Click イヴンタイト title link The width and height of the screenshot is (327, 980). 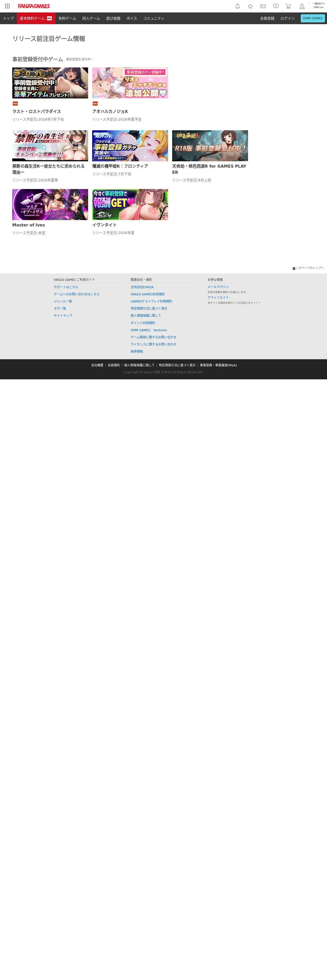(x=104, y=225)
